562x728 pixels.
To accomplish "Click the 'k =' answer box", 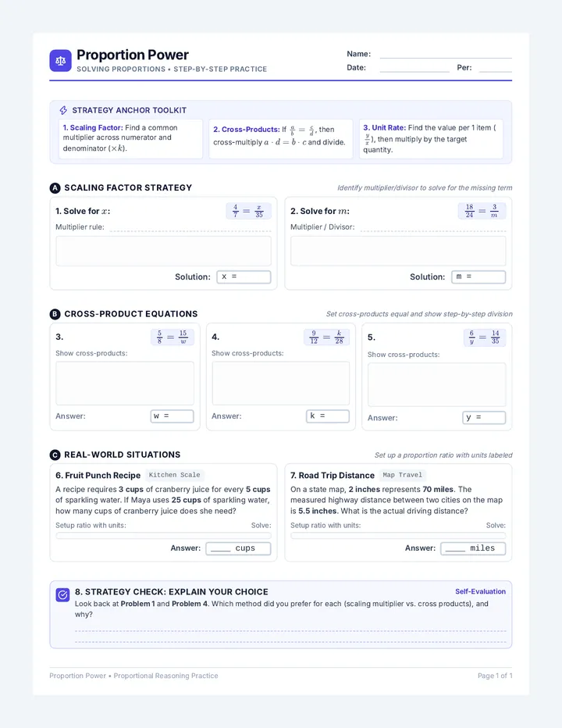I will pos(328,416).
